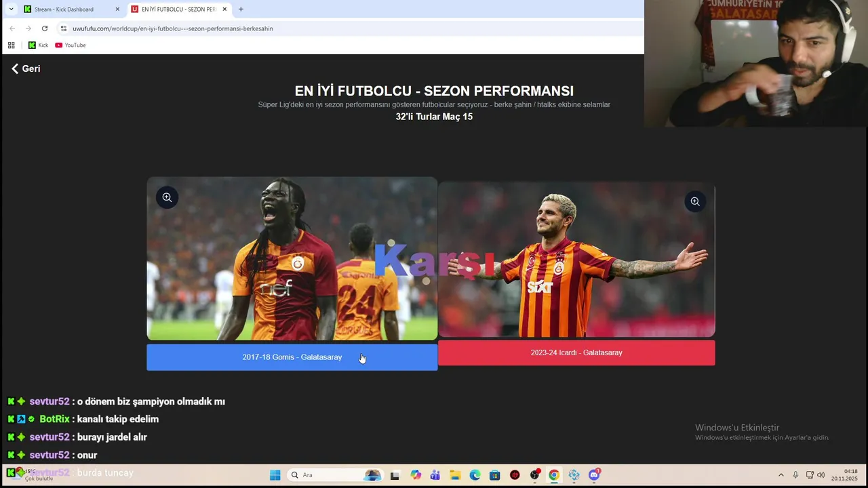Click the Gomis player photo
The image size is (868, 488).
tap(292, 258)
